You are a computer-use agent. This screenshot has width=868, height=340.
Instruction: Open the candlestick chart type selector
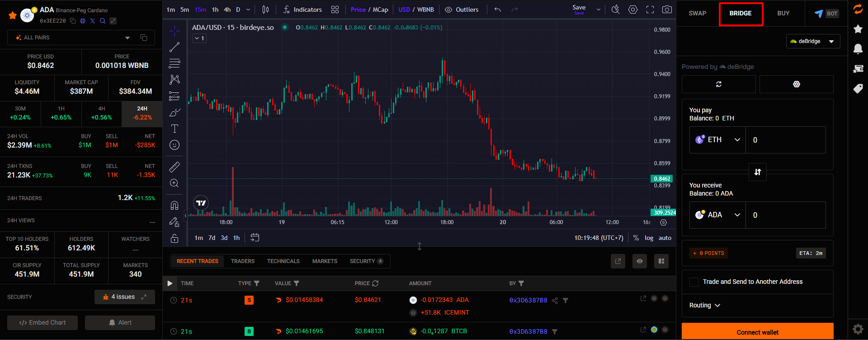266,10
